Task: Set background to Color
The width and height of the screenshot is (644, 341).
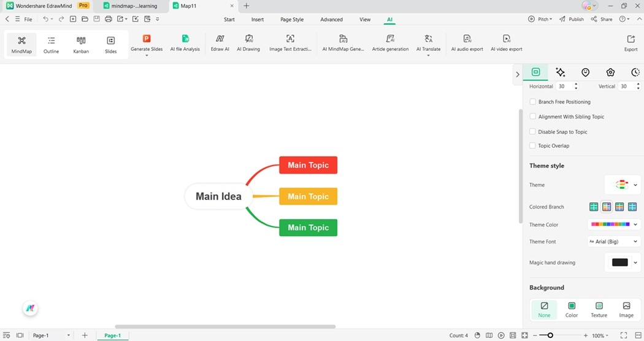Action: pyautogui.click(x=571, y=310)
